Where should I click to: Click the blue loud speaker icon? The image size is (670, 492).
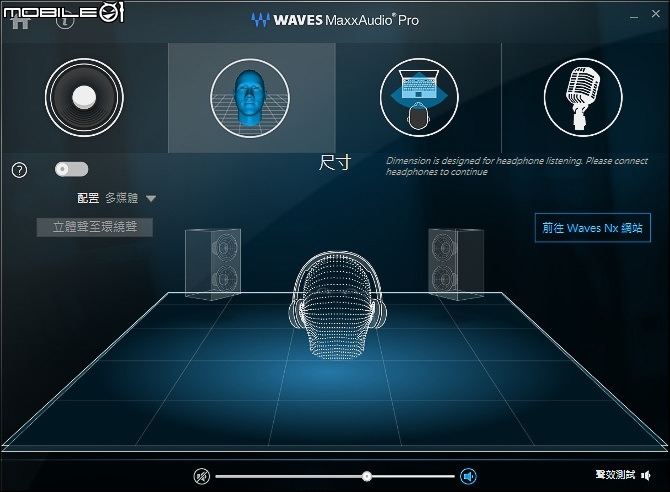tap(468, 476)
